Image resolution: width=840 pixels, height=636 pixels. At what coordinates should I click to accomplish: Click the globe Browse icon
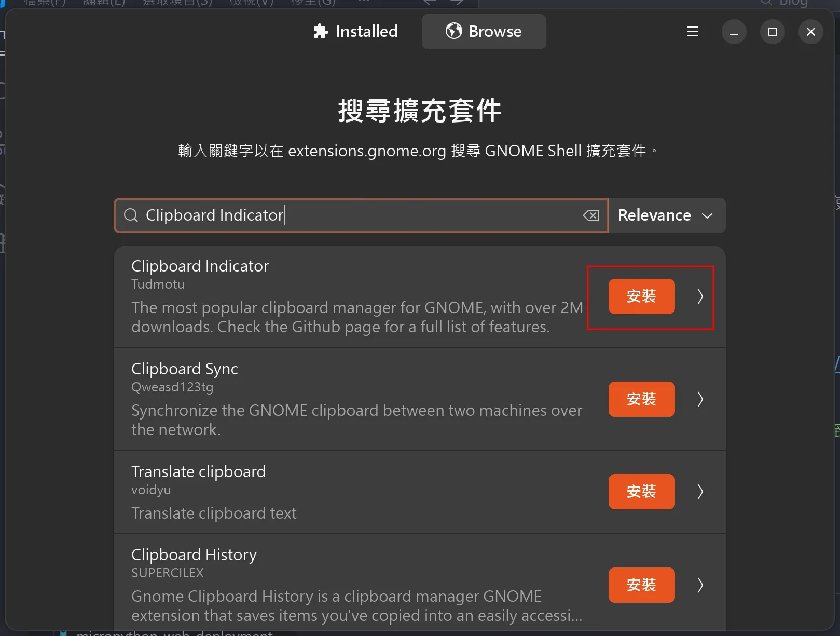coord(453,31)
